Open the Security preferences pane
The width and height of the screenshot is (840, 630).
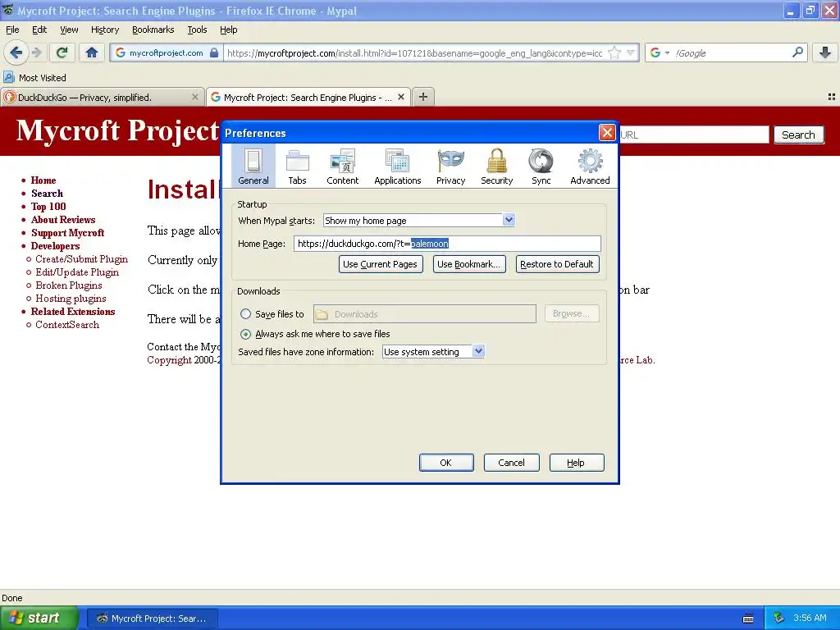[496, 167]
